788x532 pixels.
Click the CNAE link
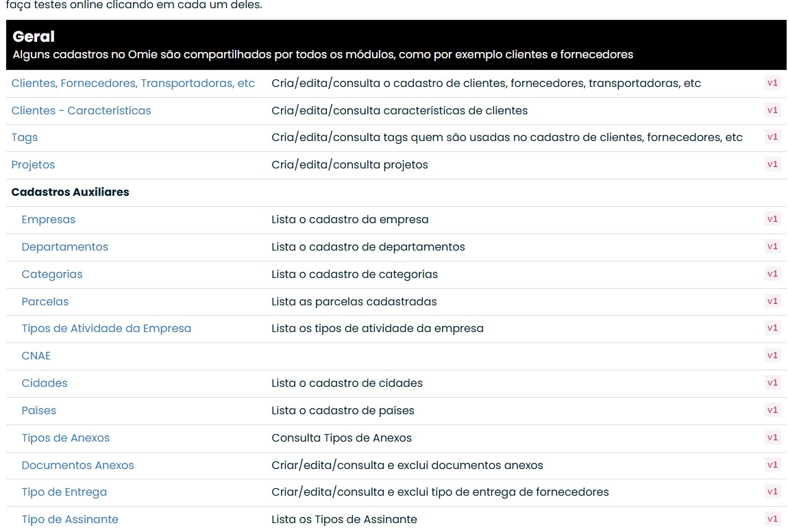coord(36,356)
